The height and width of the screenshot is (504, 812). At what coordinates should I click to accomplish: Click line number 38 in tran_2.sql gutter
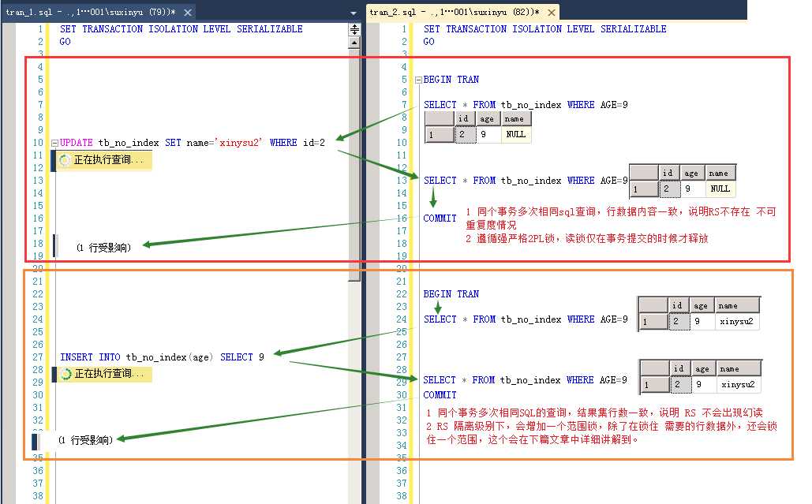[x=402, y=496]
